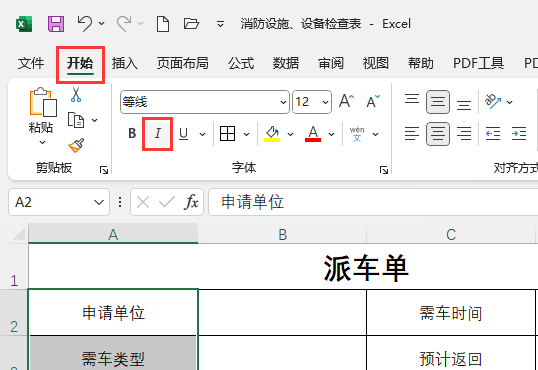Cancel formula entry with X icon
The width and height of the screenshot is (538, 370).
click(x=143, y=202)
